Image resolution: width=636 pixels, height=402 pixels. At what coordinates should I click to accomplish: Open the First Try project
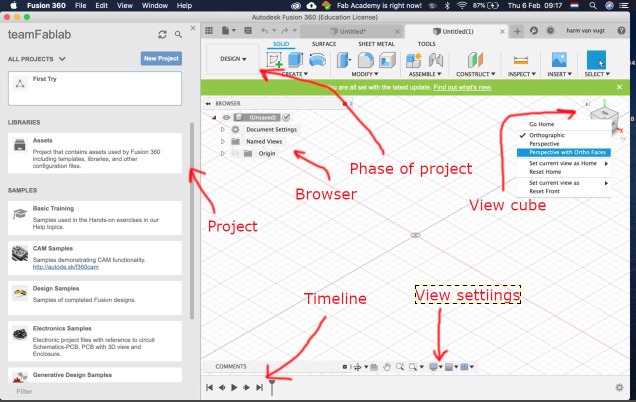click(x=95, y=88)
